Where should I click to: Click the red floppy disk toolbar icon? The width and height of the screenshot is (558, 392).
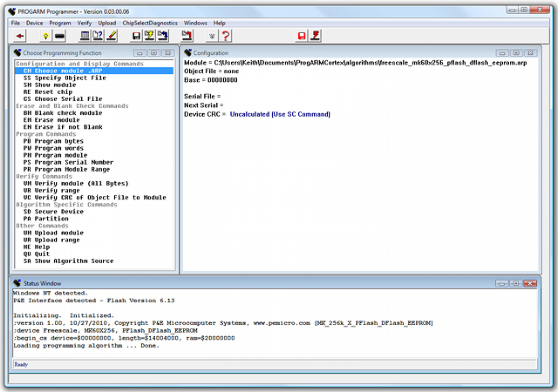302,36
